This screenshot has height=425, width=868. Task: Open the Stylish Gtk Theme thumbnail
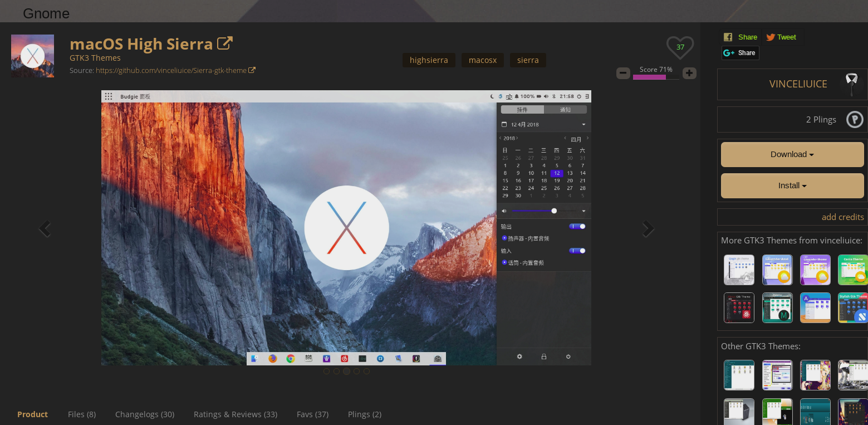pos(853,307)
